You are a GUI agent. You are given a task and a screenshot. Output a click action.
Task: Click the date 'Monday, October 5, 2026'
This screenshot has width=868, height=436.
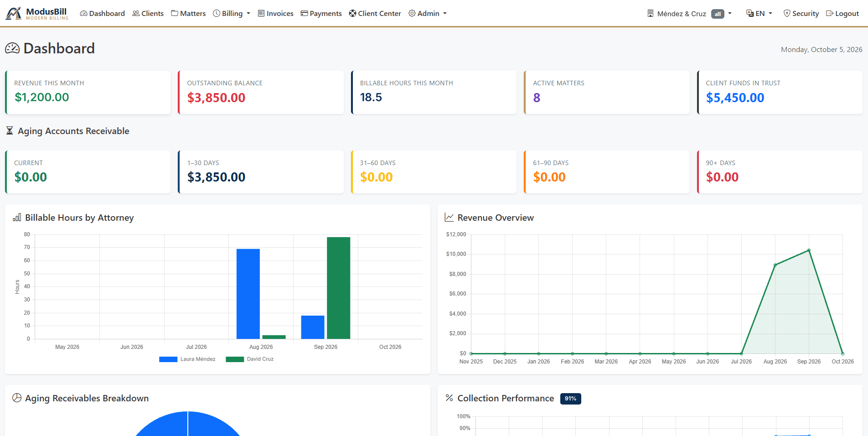click(x=821, y=49)
